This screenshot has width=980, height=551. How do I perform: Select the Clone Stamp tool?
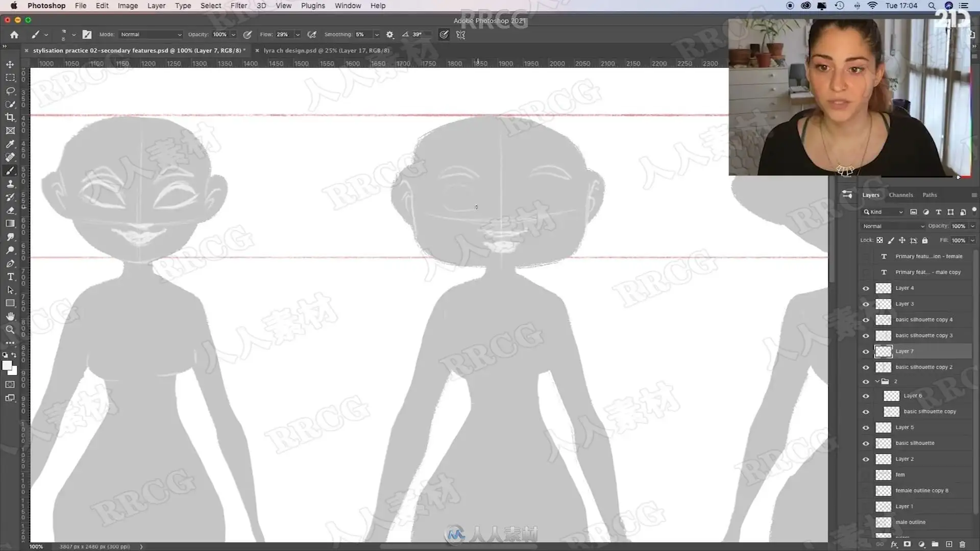(10, 184)
